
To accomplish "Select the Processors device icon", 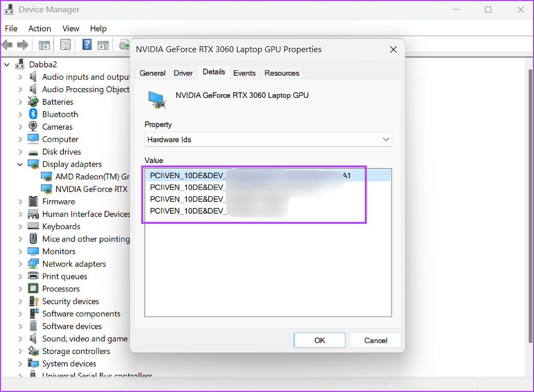I will coord(33,288).
